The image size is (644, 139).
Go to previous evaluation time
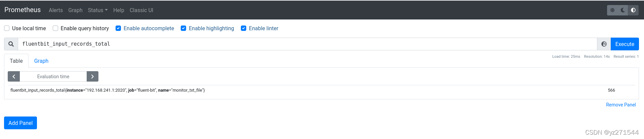click(14, 77)
